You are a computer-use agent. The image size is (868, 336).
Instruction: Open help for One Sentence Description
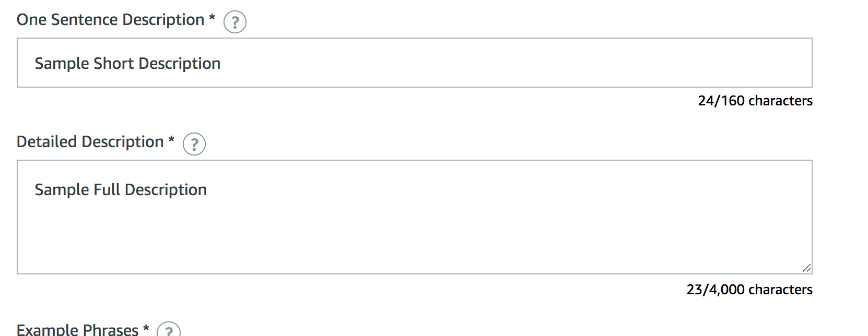pyautogui.click(x=234, y=22)
